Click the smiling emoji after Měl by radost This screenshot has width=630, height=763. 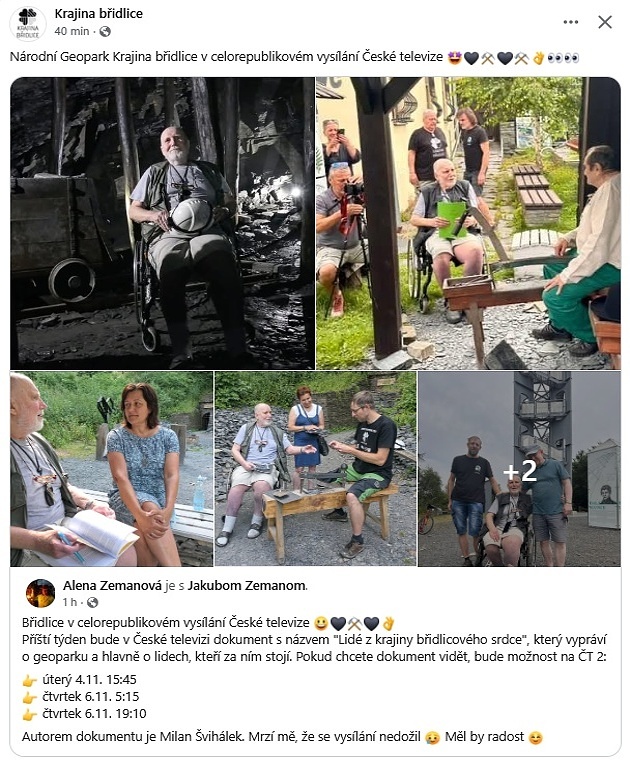[535, 738]
